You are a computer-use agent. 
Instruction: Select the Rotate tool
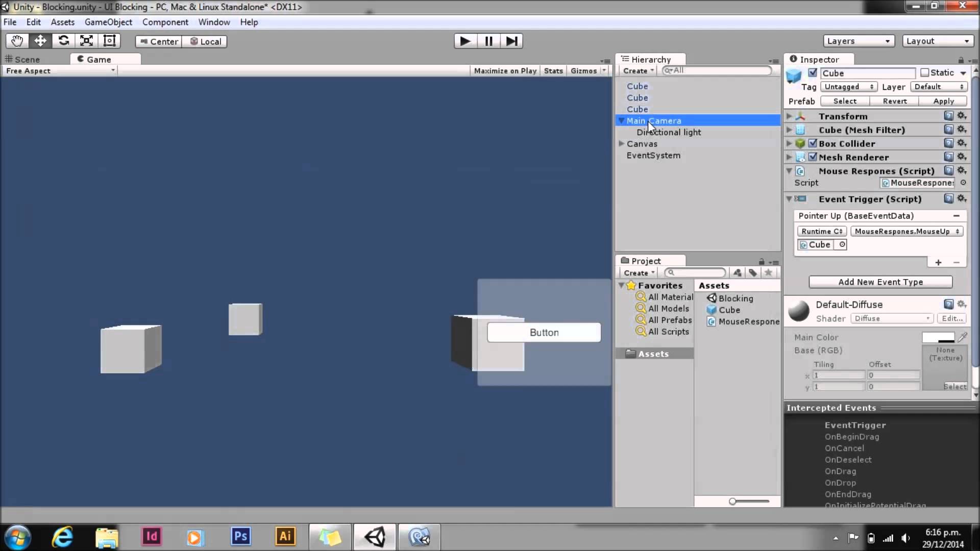(x=63, y=41)
